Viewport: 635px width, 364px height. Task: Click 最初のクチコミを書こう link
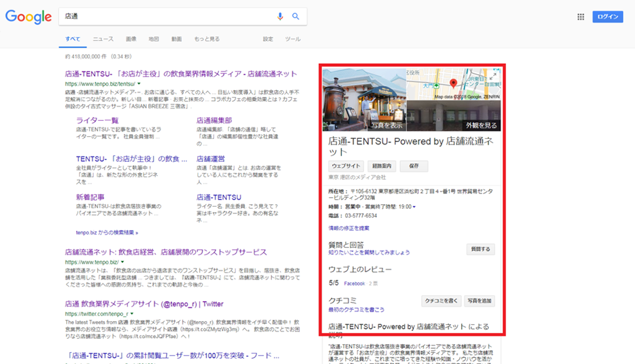(x=357, y=310)
